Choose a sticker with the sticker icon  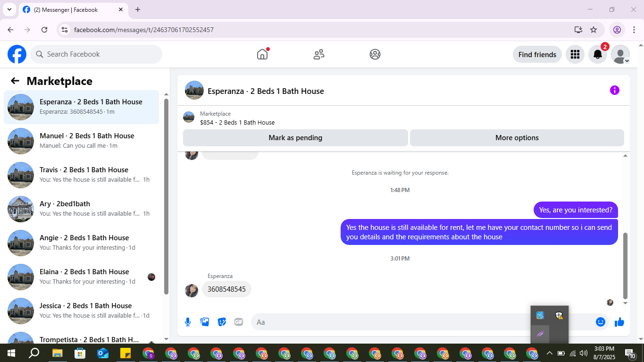[x=222, y=322]
